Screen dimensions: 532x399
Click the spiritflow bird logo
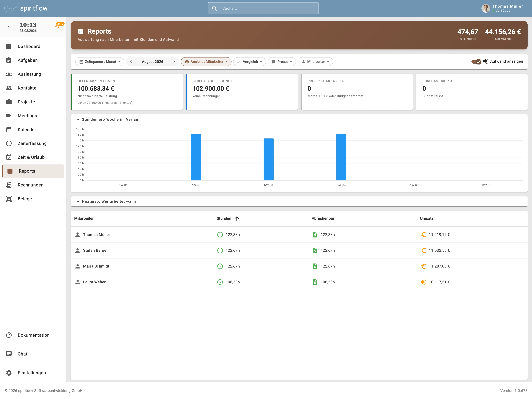[11, 8]
